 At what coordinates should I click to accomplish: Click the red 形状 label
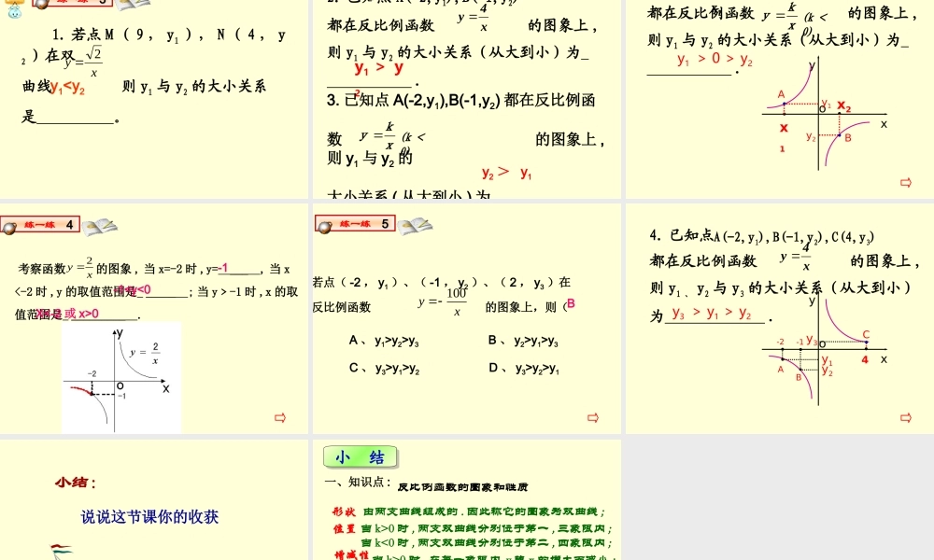pyautogui.click(x=344, y=511)
